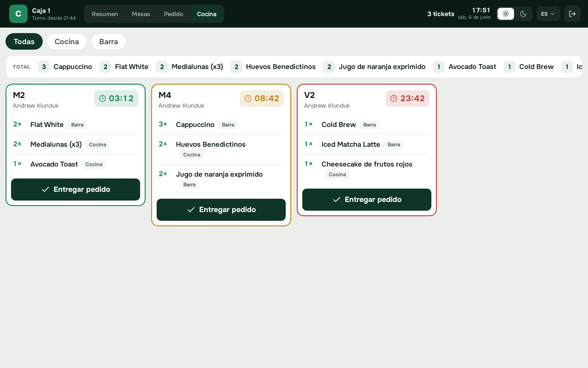This screenshot has height=368, width=588.
Task: Click Huevos Benedictinos item in ticket M4
Action: pos(211,144)
